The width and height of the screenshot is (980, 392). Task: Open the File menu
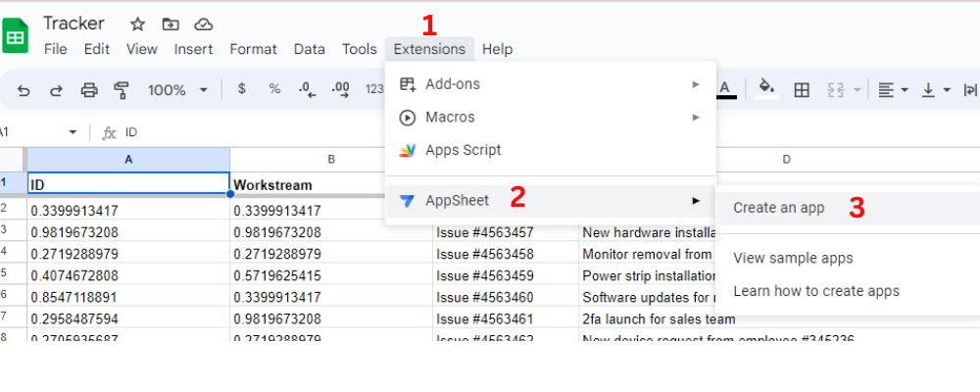point(56,49)
